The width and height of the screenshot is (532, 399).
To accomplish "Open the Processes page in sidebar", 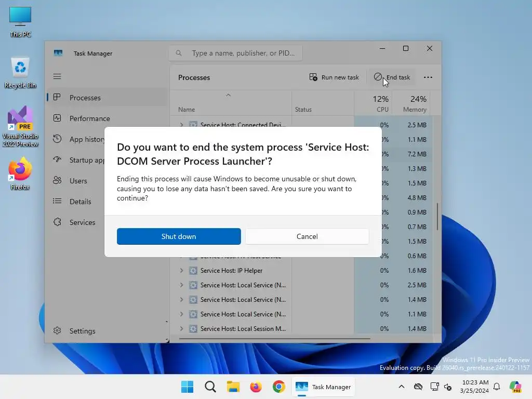I will coord(107,98).
